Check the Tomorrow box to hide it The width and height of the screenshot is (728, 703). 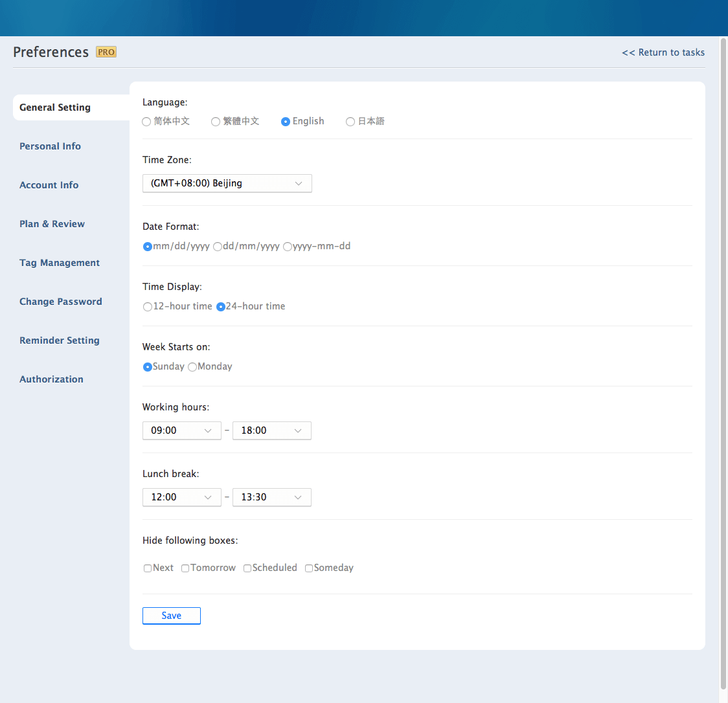(185, 568)
